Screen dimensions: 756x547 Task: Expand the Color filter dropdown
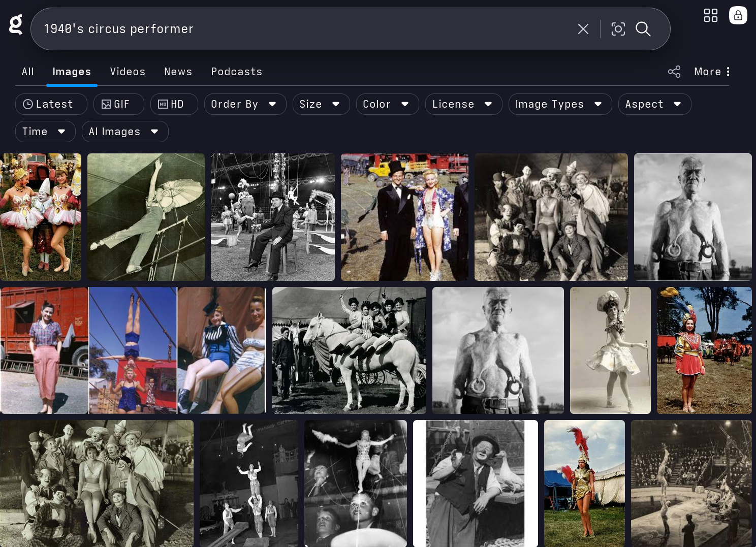click(x=388, y=104)
